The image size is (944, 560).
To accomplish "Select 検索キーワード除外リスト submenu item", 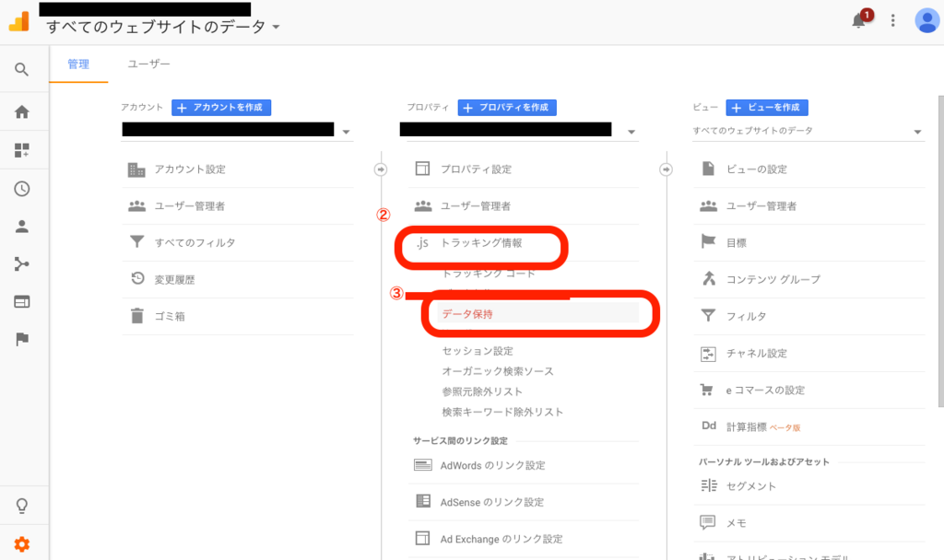I will click(x=502, y=412).
